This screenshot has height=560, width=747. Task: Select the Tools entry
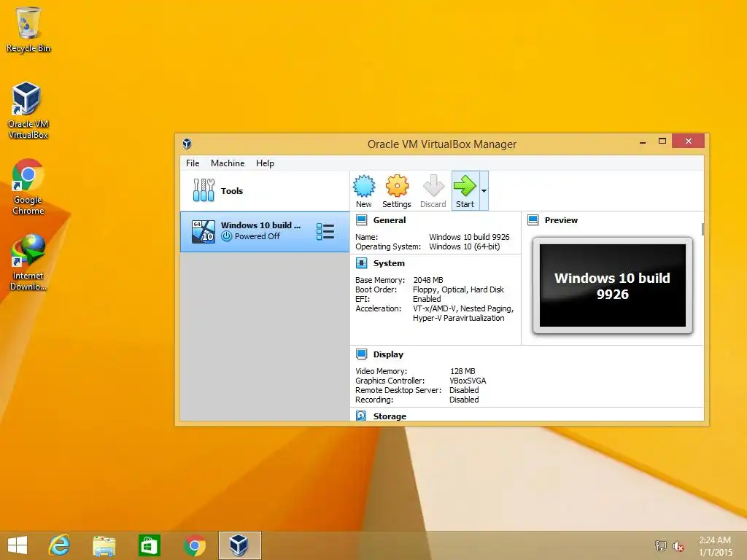tap(265, 190)
